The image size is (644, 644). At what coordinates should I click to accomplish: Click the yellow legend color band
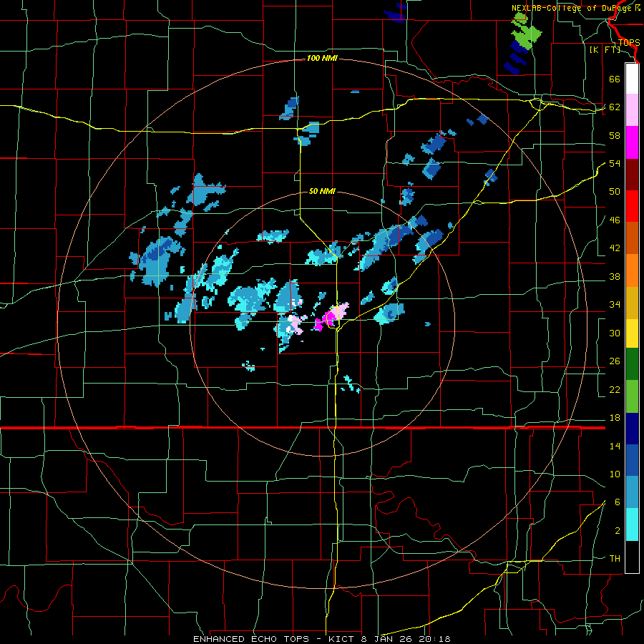coord(632,333)
